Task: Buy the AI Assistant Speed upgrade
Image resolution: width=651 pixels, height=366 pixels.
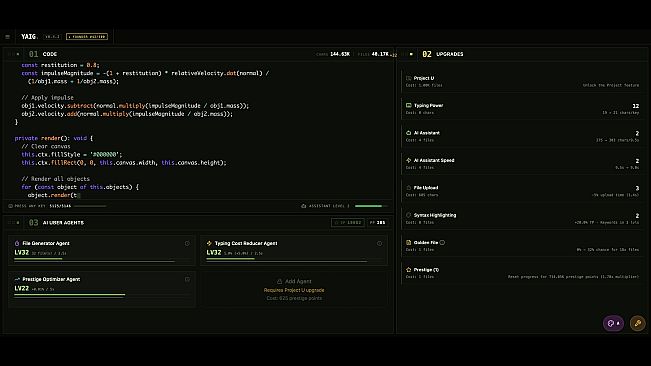Action: coord(522,163)
